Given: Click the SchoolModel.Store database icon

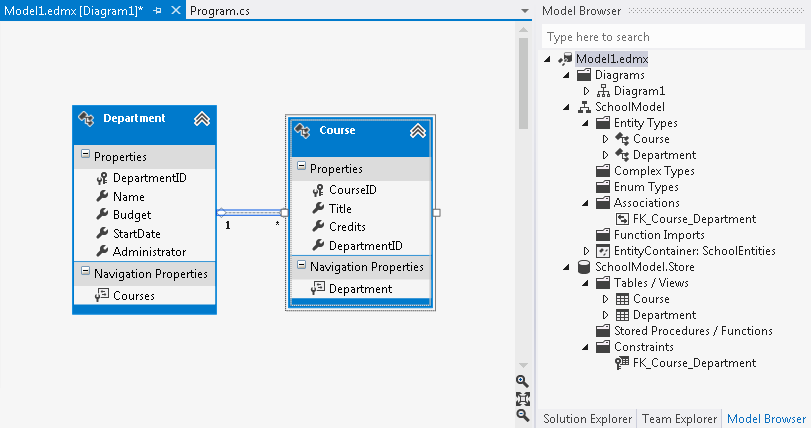Looking at the screenshot, I should [x=584, y=267].
